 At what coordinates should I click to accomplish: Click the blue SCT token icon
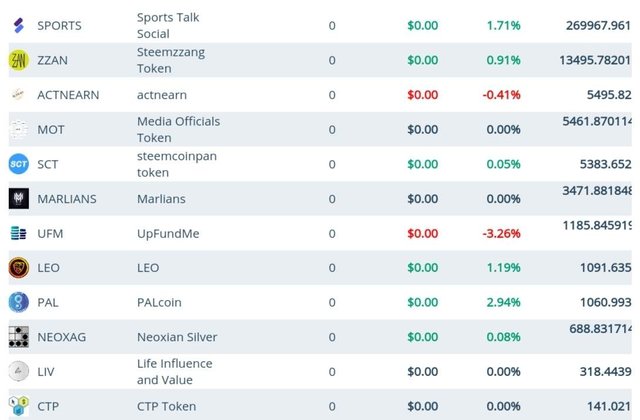tap(19, 164)
